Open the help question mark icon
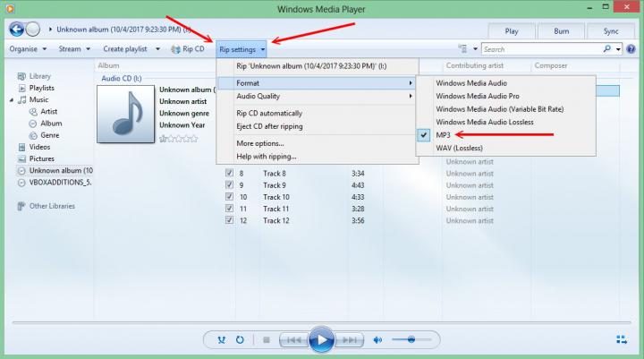644x359 pixels. pos(631,49)
